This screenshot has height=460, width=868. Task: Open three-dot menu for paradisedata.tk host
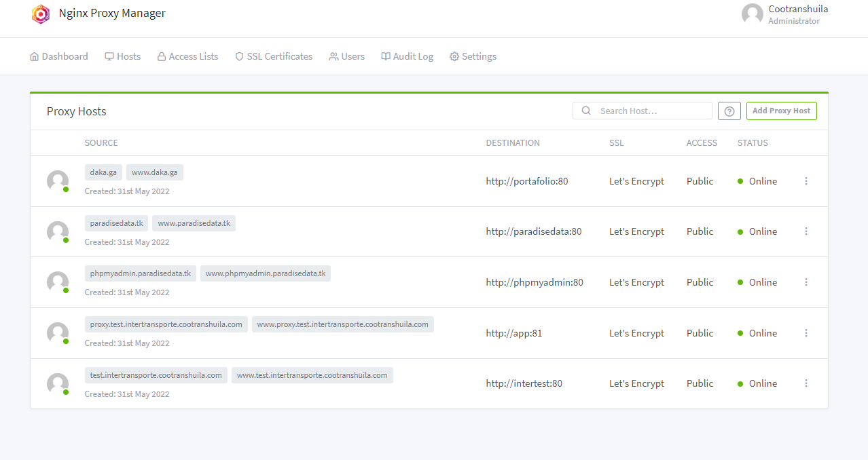806,231
